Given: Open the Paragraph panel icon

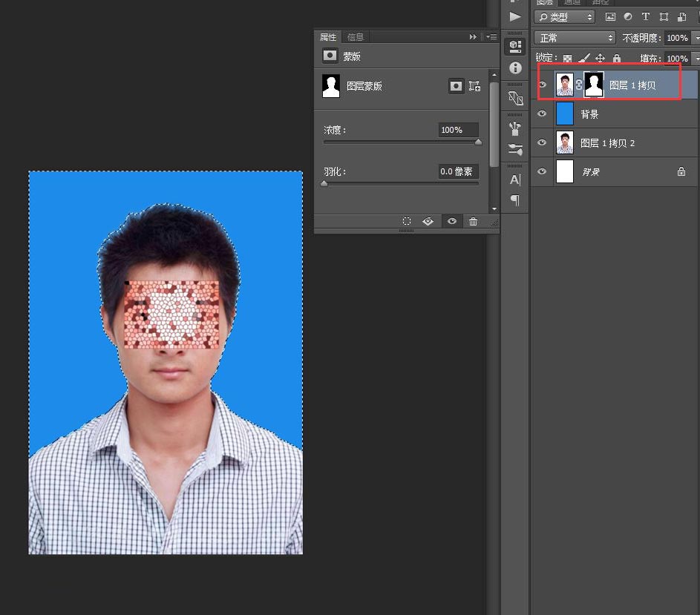Looking at the screenshot, I should [515, 200].
